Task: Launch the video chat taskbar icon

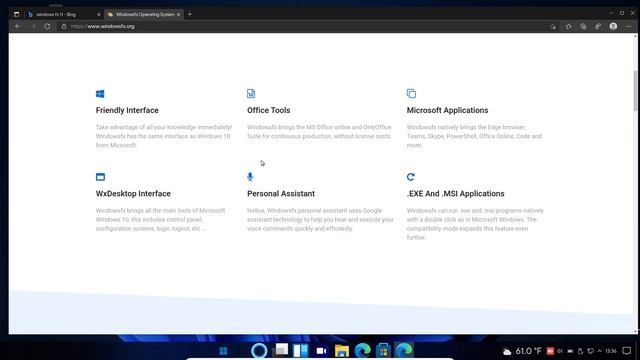Action: 321,351
